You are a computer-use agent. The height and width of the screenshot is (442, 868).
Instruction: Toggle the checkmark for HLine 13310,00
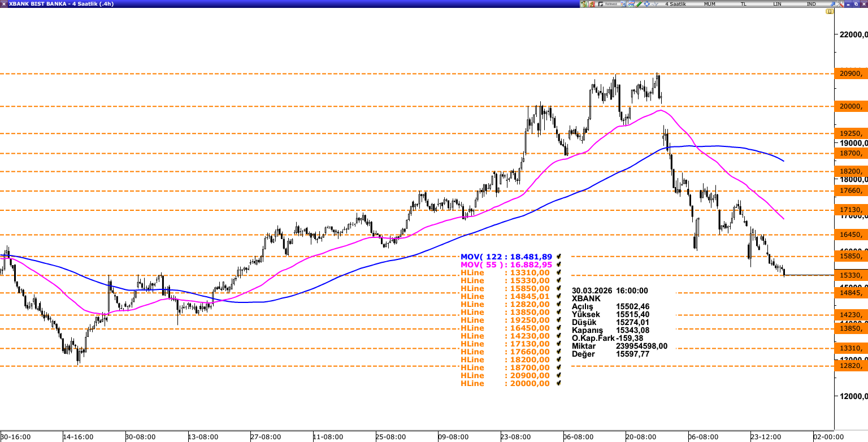(558, 272)
